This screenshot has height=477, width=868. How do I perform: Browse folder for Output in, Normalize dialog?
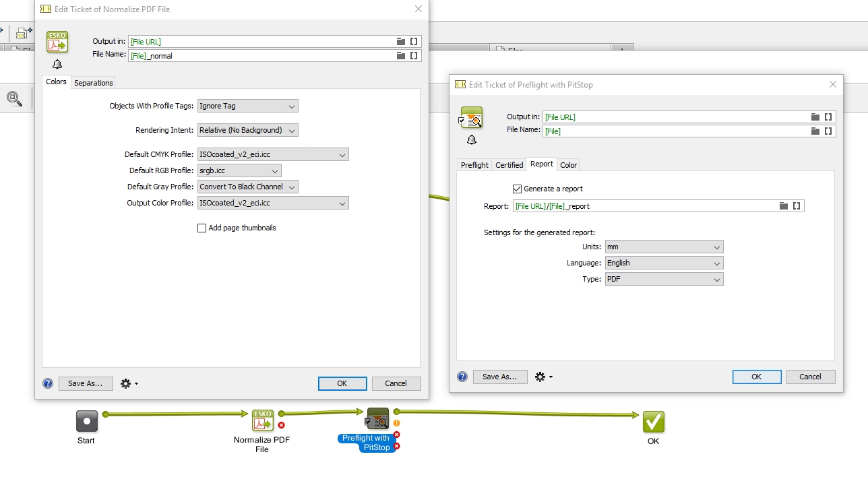tap(401, 42)
